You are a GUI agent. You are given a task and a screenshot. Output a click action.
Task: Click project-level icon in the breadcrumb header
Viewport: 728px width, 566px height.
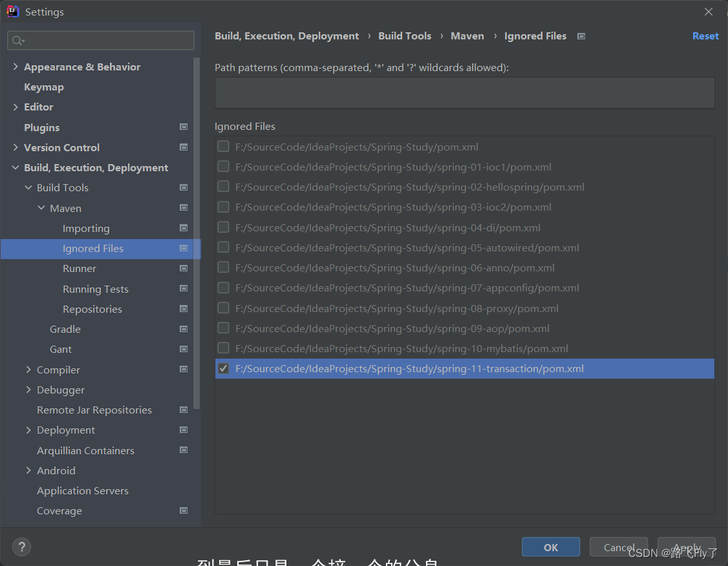click(x=581, y=36)
